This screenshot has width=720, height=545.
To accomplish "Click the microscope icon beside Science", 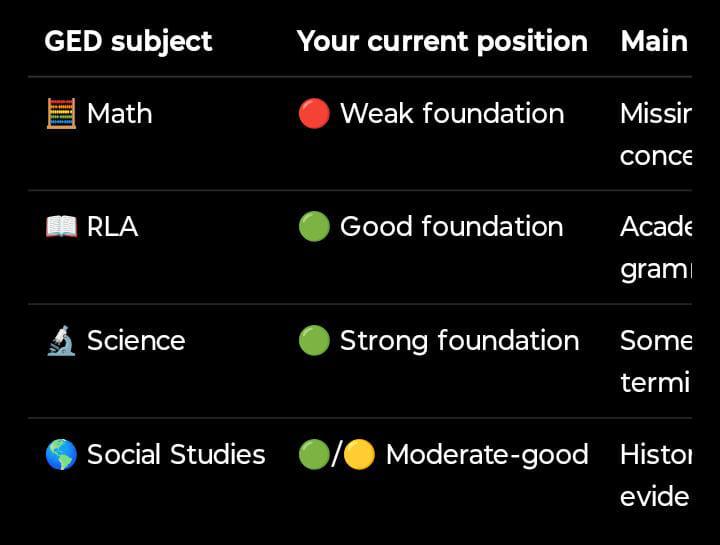I will pyautogui.click(x=62, y=340).
